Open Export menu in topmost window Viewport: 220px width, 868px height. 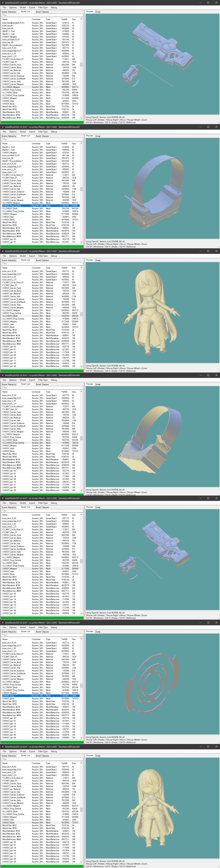coord(32,7)
